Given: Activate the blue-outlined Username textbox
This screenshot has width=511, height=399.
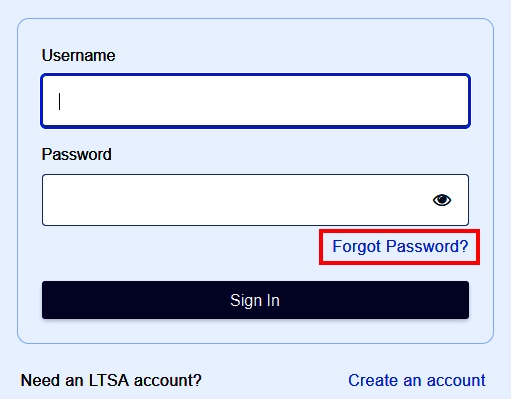Looking at the screenshot, I should (x=255, y=101).
